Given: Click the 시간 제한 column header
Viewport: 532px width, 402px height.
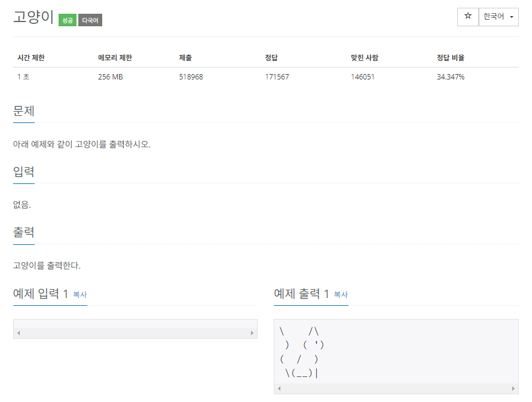Looking at the screenshot, I should point(31,58).
